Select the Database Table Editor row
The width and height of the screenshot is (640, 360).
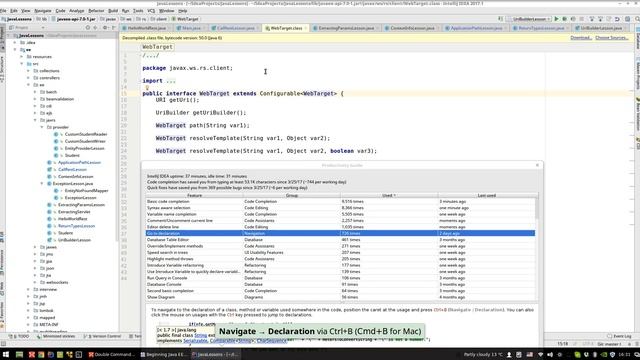pos(340,240)
